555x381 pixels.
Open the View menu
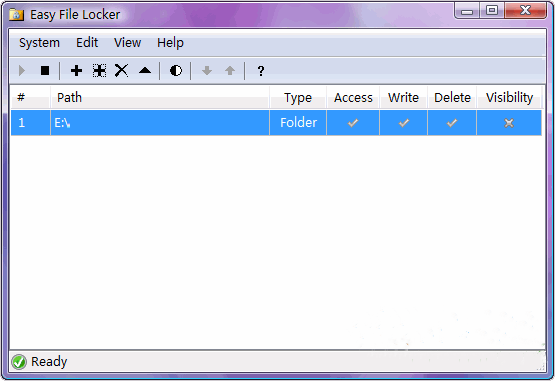click(127, 43)
